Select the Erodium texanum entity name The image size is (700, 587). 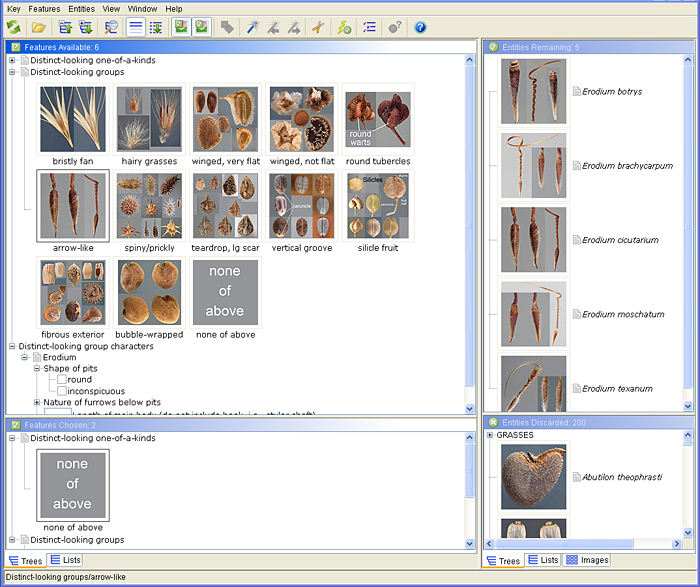[x=617, y=389]
